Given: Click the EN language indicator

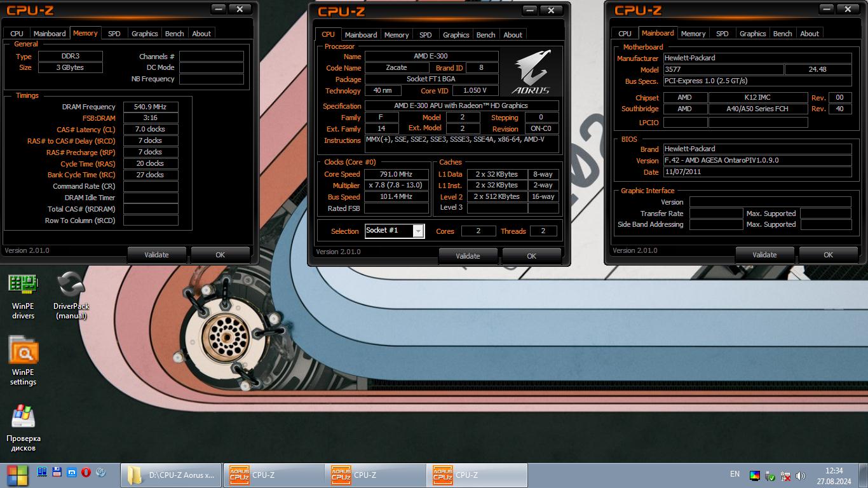Looking at the screenshot, I should (x=735, y=474).
